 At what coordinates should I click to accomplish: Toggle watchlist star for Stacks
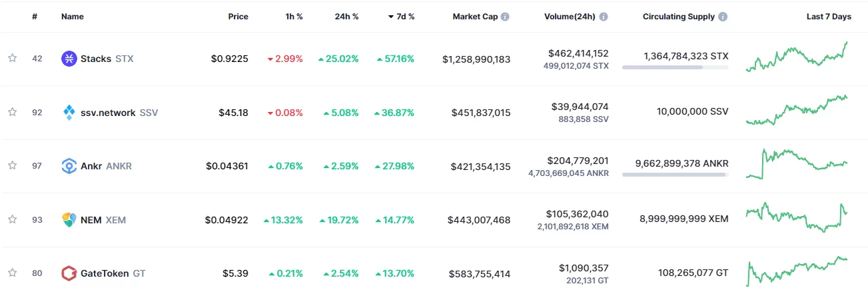coord(12,59)
